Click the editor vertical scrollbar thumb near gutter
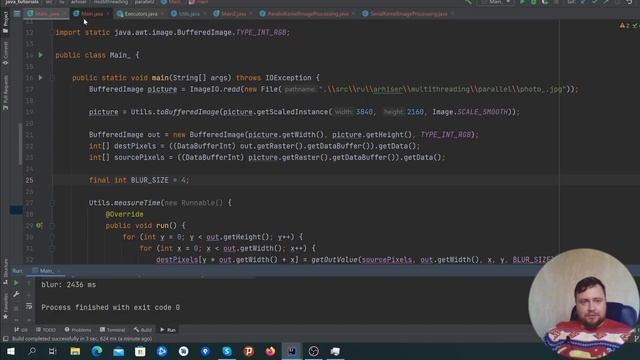The width and height of the screenshot is (640, 360). tap(20, 144)
